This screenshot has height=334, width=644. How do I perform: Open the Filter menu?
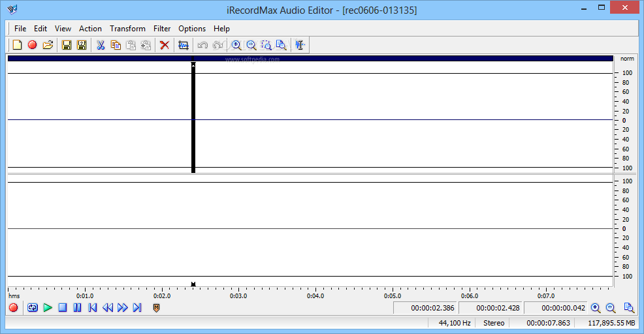coord(162,28)
